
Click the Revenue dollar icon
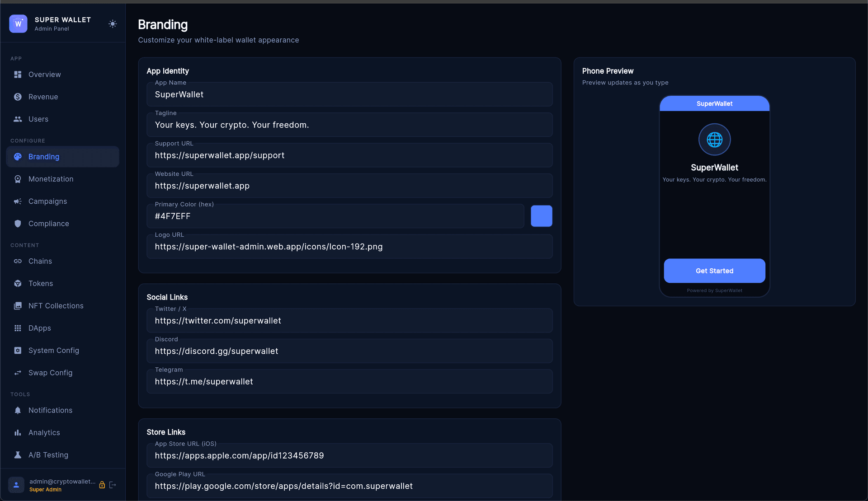click(18, 97)
